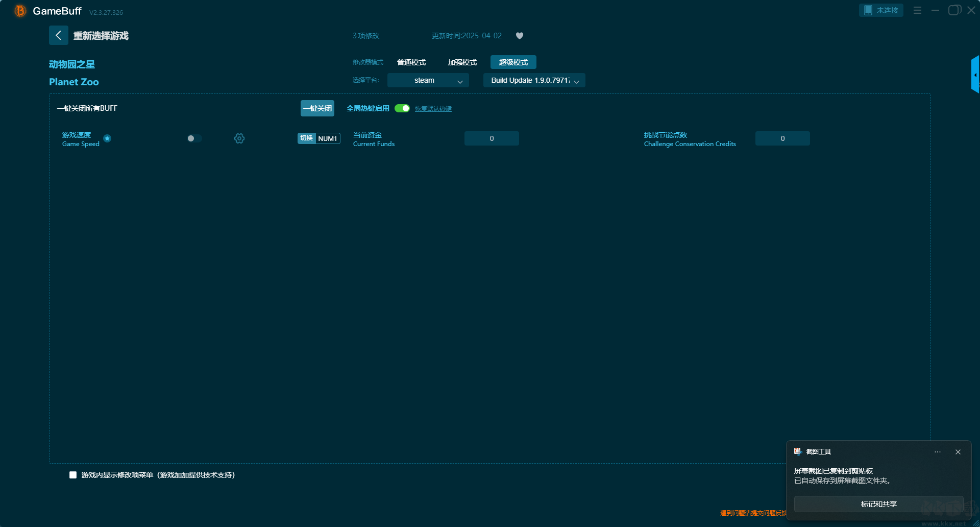Click the 标记和共享 button
The image size is (980, 527).
click(x=879, y=504)
